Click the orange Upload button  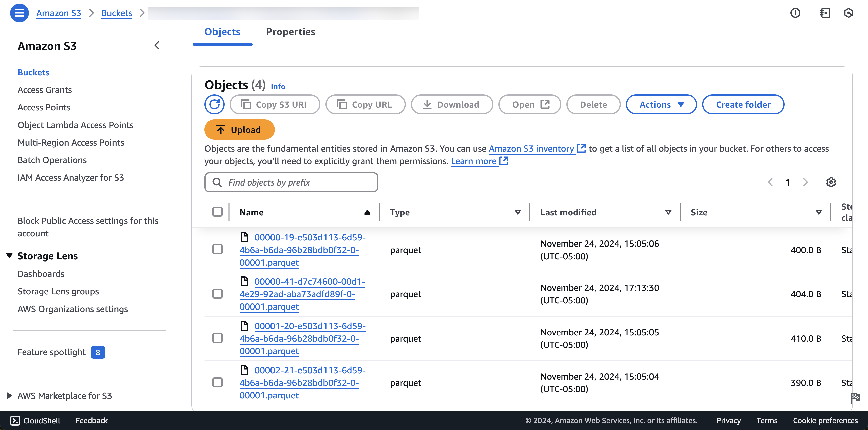click(239, 130)
